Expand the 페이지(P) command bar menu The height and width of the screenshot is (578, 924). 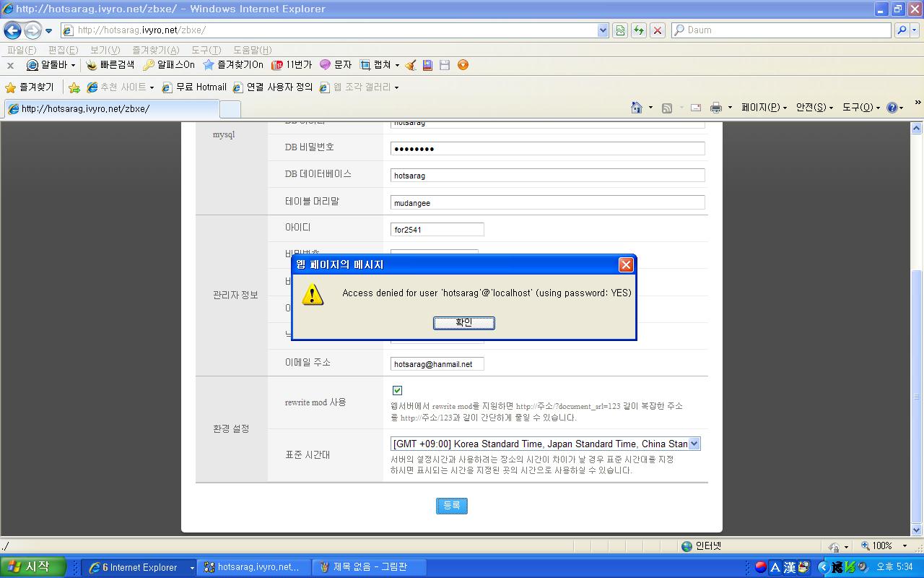(x=764, y=108)
